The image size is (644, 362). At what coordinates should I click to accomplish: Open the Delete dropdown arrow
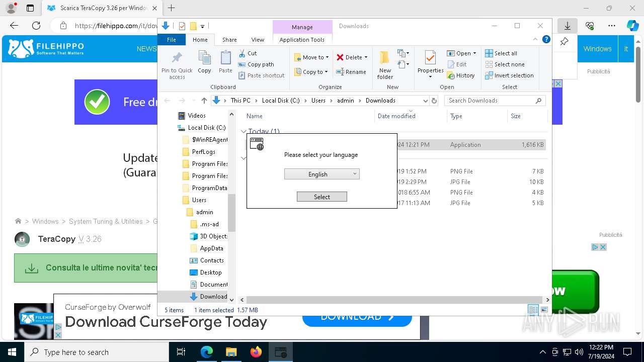coord(366,57)
